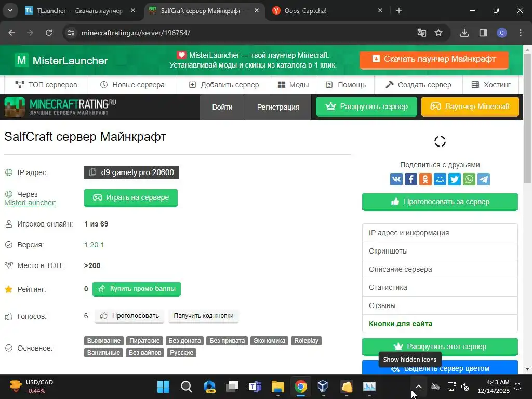Click Раскрутить сервер button

click(366, 107)
